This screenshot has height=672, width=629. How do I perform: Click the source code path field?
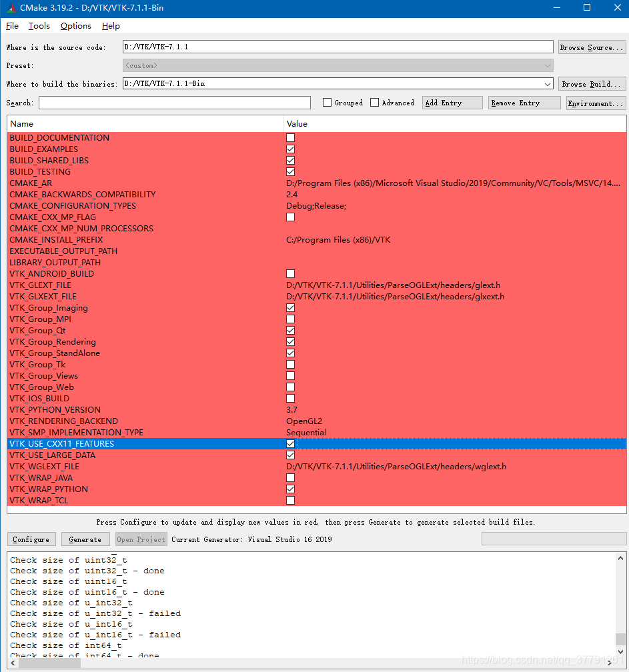(338, 47)
